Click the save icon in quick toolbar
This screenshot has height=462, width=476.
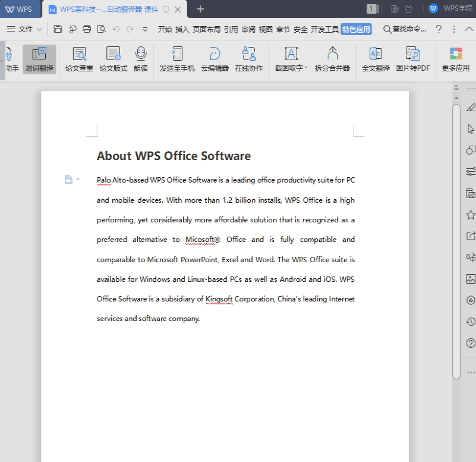(x=58, y=29)
